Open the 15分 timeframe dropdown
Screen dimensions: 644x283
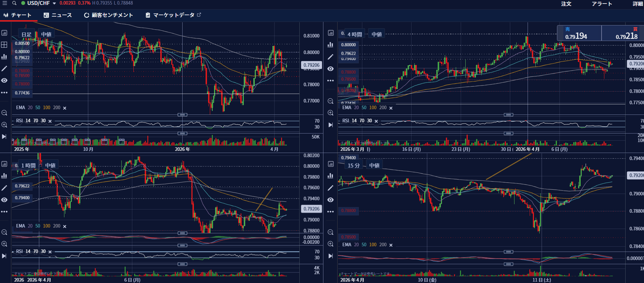tap(354, 165)
